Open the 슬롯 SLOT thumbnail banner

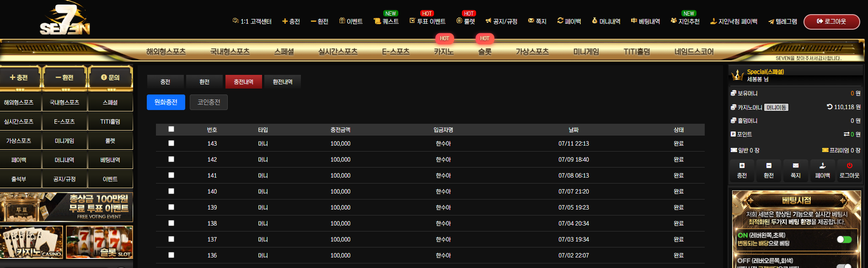(100, 242)
